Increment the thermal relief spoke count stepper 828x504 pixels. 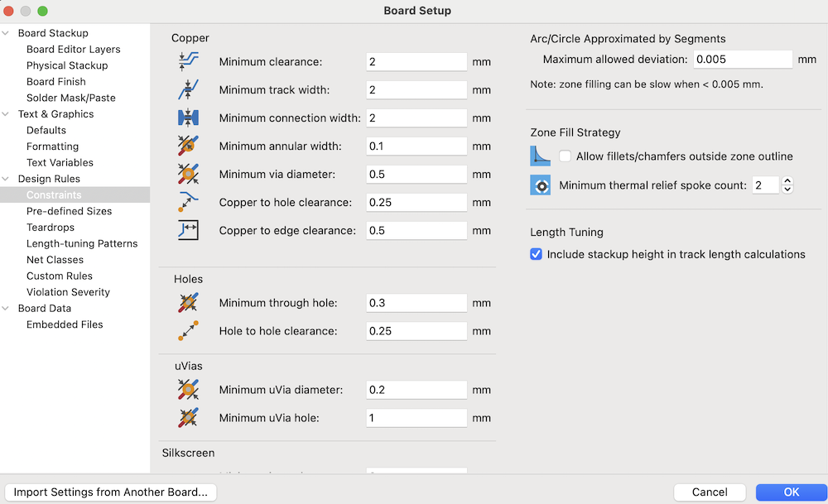(x=787, y=181)
